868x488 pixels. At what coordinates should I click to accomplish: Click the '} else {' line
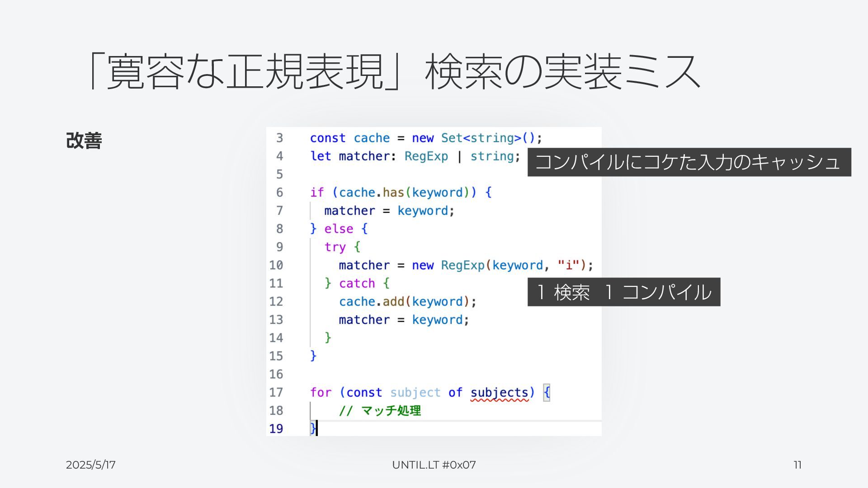point(339,229)
